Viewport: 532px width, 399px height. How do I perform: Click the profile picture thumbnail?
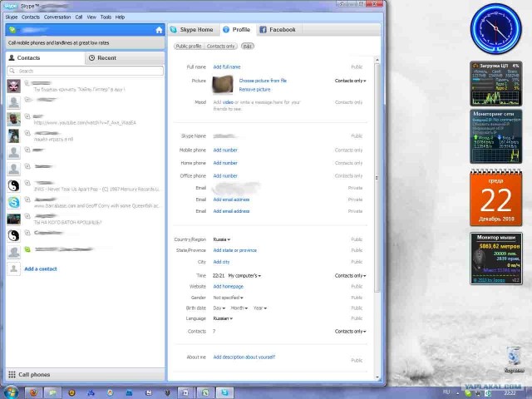223,85
